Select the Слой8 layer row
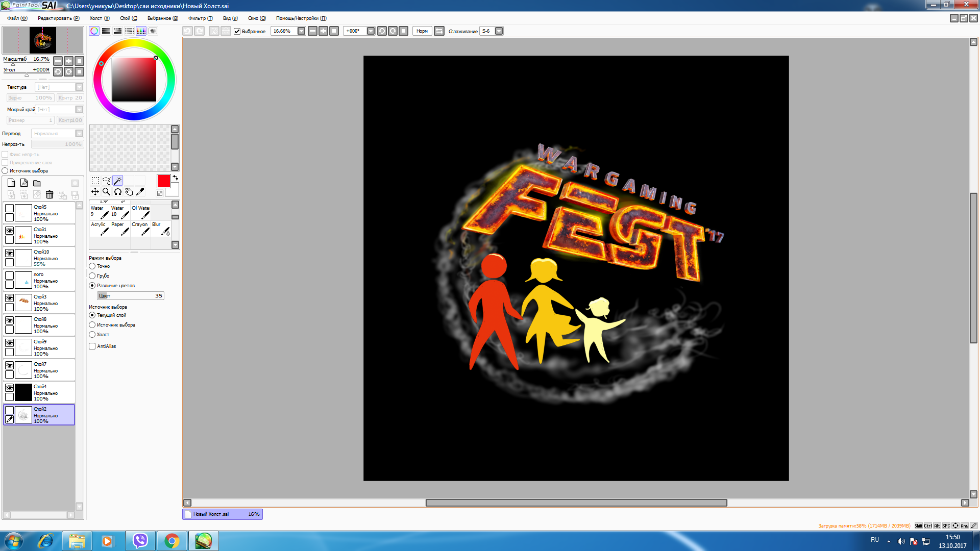Screen dimensions: 980x551 [x=39, y=325]
